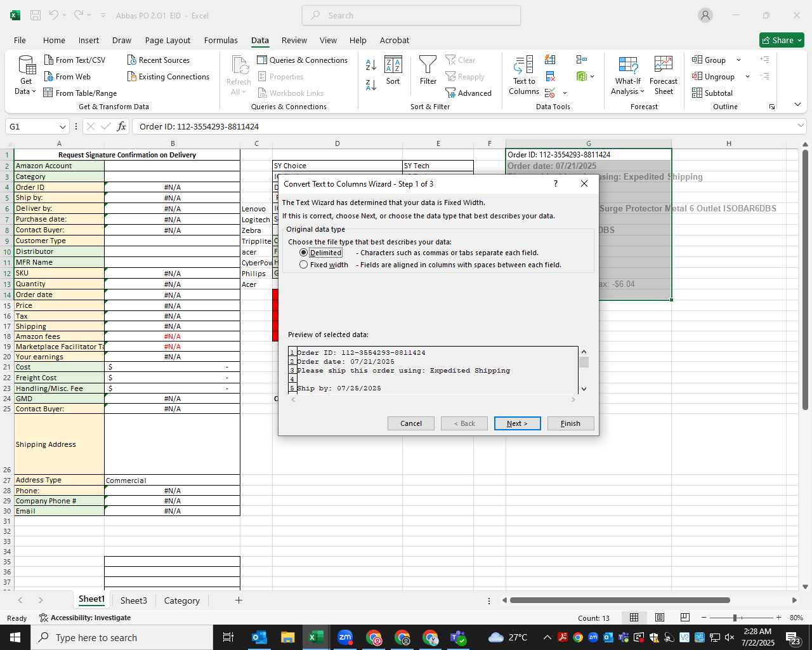Open Zoom app from taskbar
This screenshot has height=650, width=812.
pos(345,637)
